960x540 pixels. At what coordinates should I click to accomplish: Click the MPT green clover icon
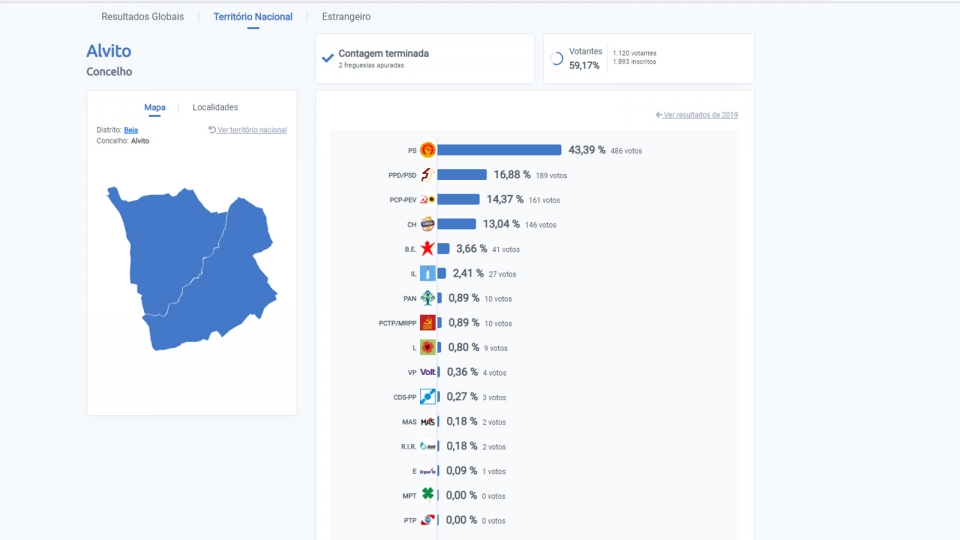pos(427,495)
